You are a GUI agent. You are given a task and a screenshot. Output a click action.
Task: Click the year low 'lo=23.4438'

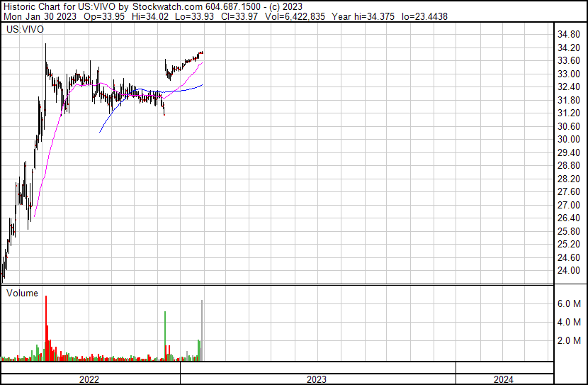click(x=424, y=16)
